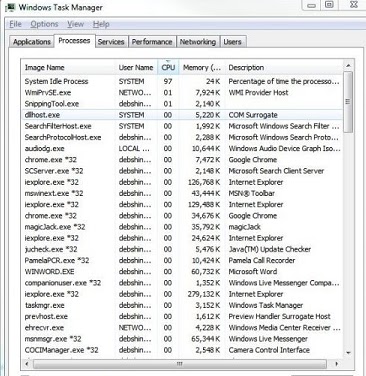Select the PamelaPCR.exe *32 process
The width and height of the screenshot is (366, 376).
pyautogui.click(x=182, y=260)
